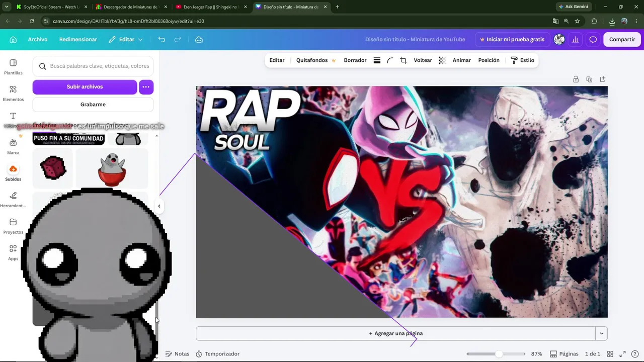Screen dimensions: 644x362
Task: Collapse the side panel with the arrow
Action: click(x=159, y=206)
